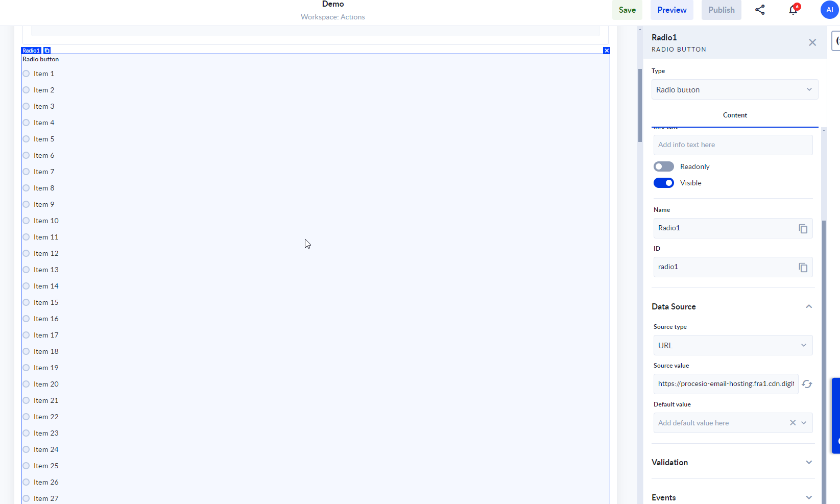Image resolution: width=840 pixels, height=504 pixels.
Task: Open the AI user avatar menu
Action: (x=829, y=10)
